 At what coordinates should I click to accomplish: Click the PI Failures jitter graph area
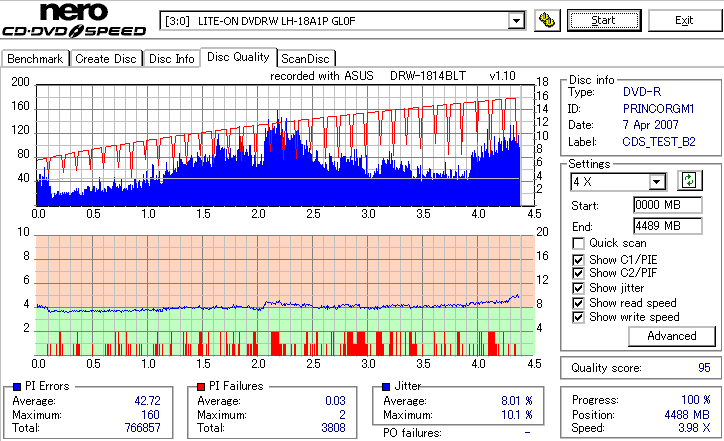[x=285, y=296]
